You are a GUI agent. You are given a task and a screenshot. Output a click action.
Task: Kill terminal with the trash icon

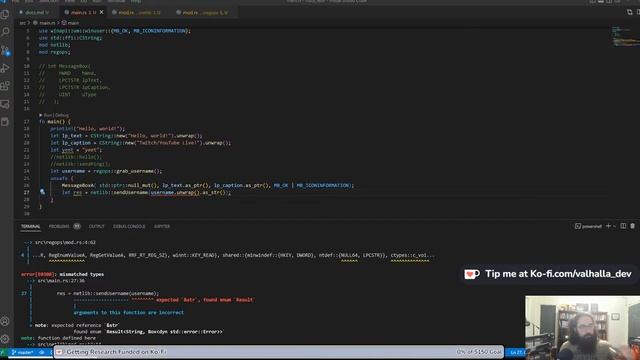point(633,226)
